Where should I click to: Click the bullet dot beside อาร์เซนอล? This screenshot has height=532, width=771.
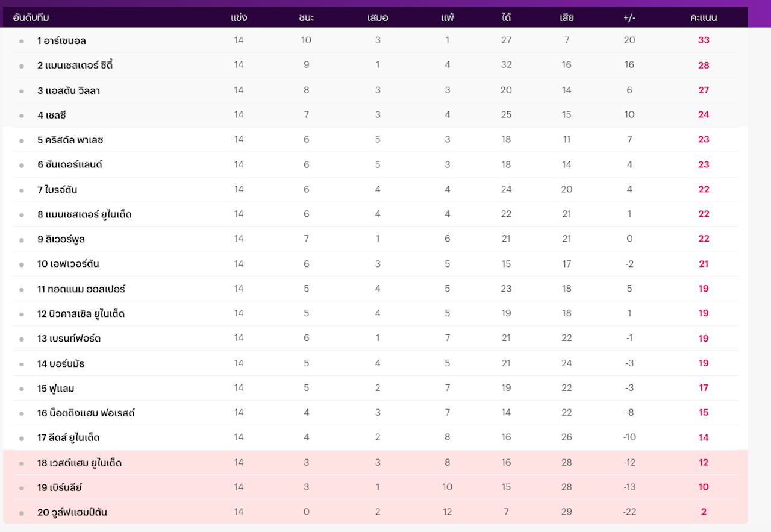coord(22,42)
